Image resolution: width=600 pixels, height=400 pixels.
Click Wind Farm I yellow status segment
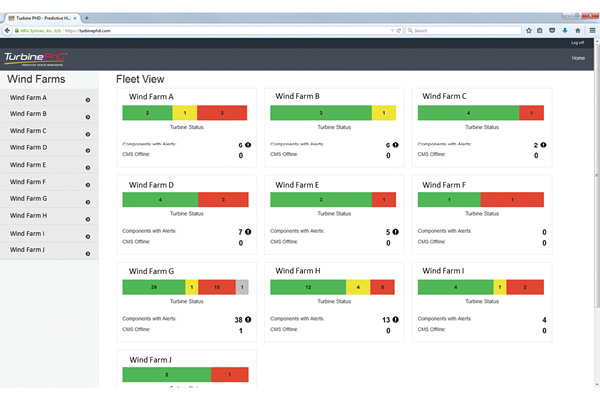(500, 287)
